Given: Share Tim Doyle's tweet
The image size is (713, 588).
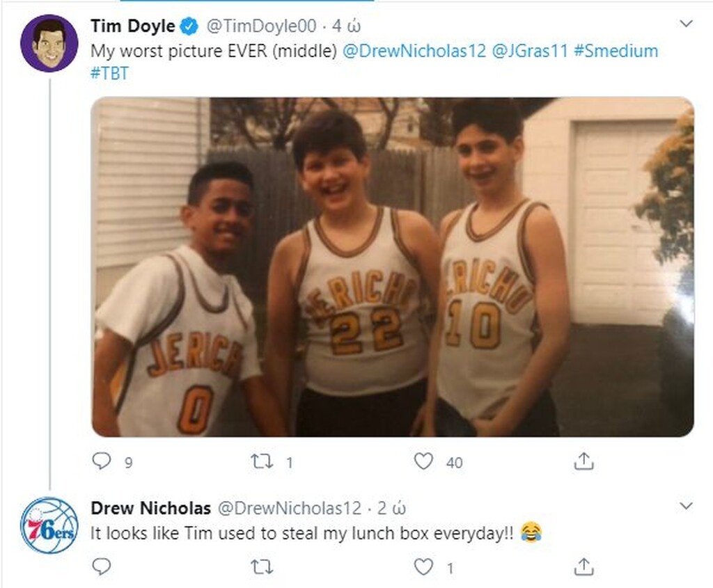Looking at the screenshot, I should pos(584,461).
